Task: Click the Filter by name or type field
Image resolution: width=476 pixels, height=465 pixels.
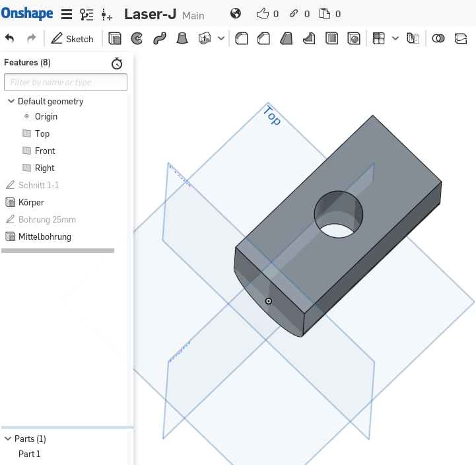Action: pos(65,83)
